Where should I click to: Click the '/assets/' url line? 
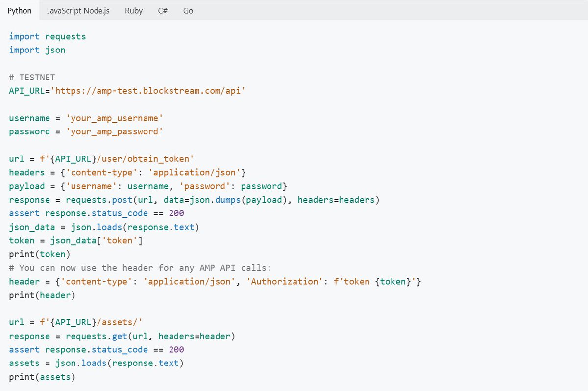point(76,323)
